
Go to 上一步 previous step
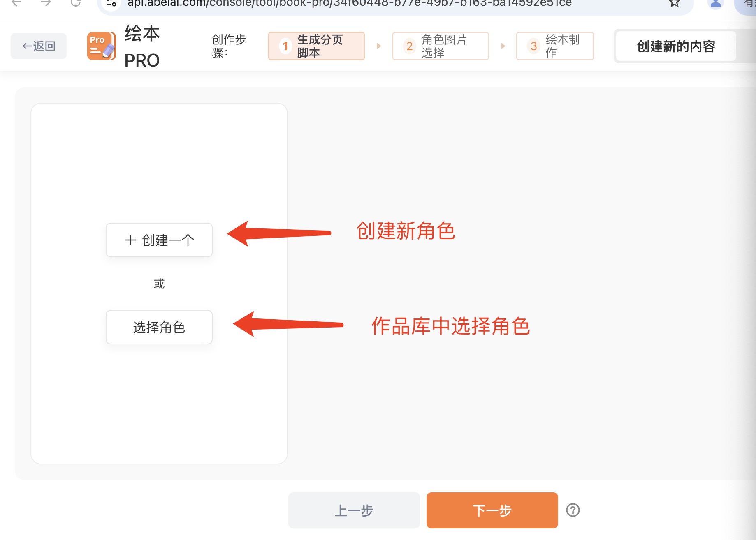(x=354, y=510)
